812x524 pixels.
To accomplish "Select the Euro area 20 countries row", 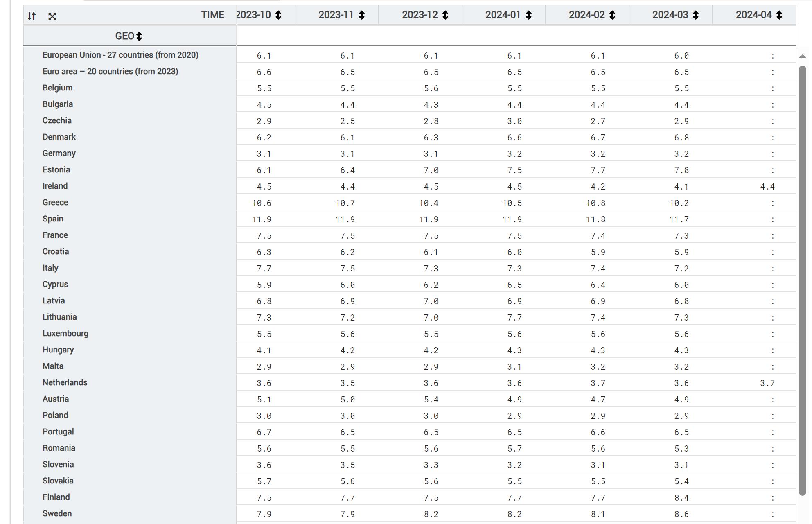I will click(x=110, y=71).
